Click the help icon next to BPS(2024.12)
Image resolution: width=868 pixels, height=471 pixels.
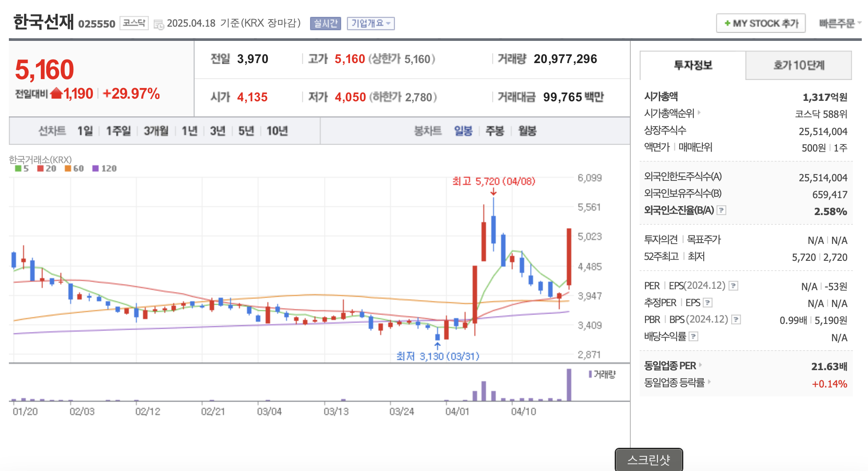click(737, 319)
